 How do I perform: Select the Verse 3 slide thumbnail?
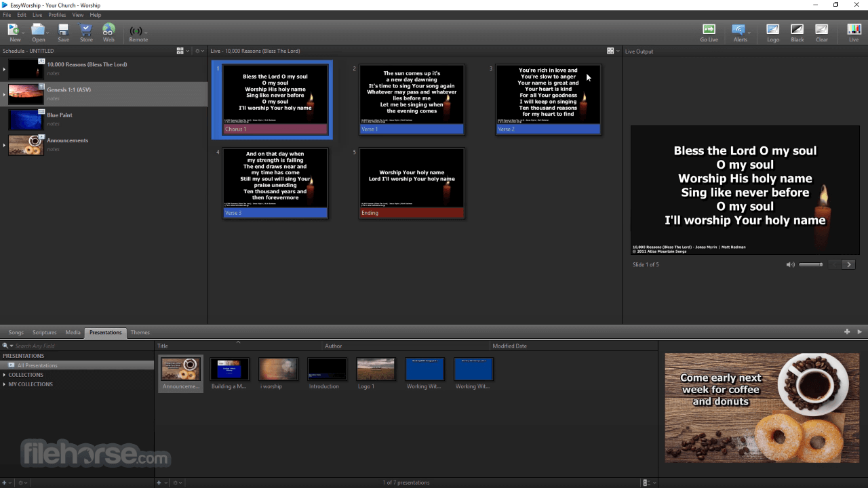(x=275, y=183)
